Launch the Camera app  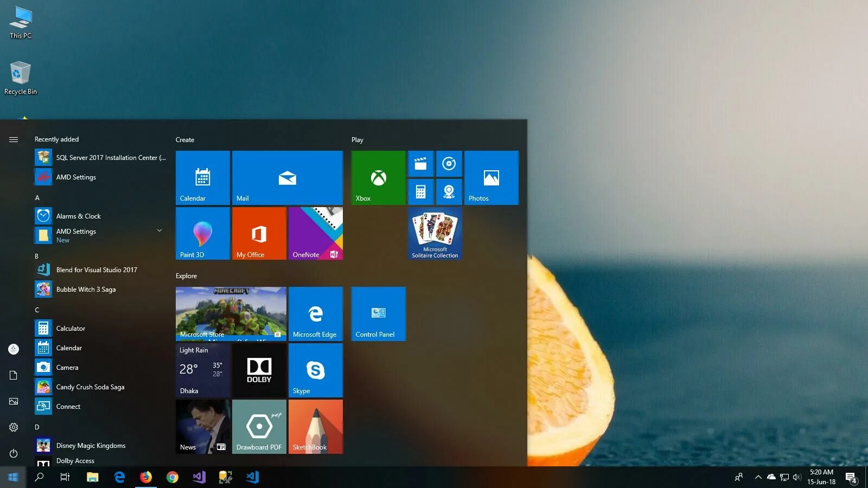point(101,368)
